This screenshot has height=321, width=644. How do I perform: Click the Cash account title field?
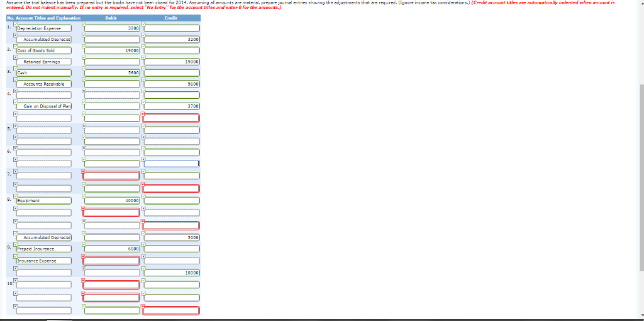pos(44,73)
